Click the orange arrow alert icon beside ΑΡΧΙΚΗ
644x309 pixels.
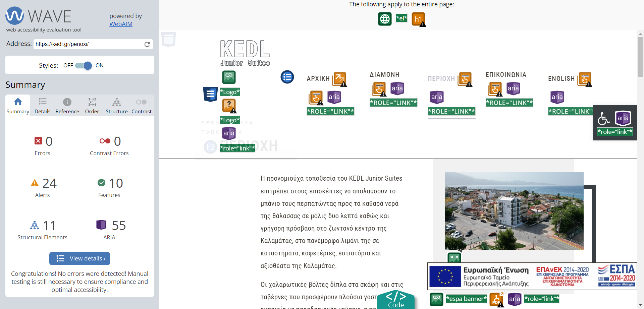coord(339,79)
